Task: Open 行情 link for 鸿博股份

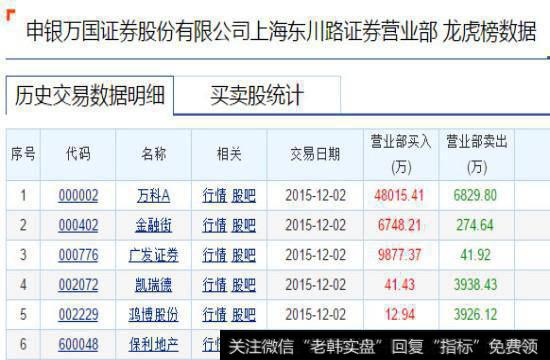Action: click(x=215, y=315)
